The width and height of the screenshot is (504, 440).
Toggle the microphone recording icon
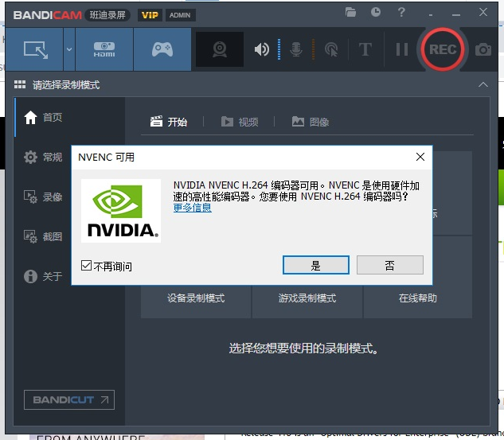point(295,49)
